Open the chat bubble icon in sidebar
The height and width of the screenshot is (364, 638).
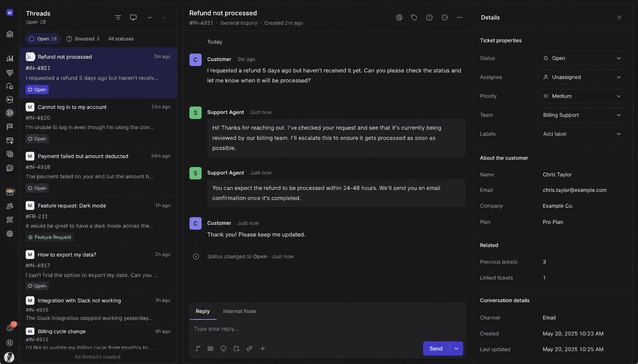[x=10, y=168]
